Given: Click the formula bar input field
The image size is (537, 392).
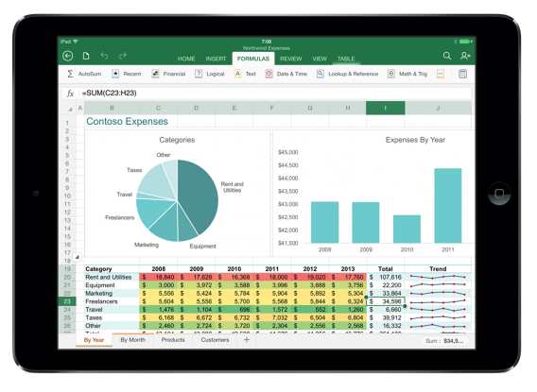Looking at the screenshot, I should tap(276, 93).
